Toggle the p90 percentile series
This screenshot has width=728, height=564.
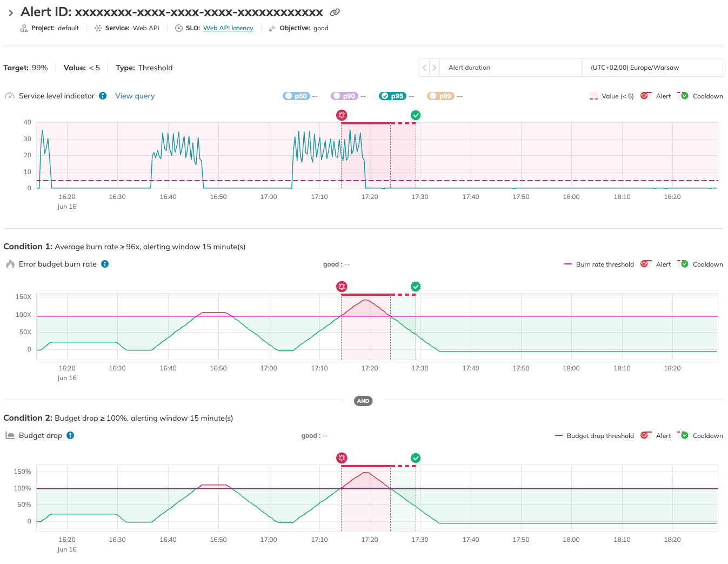(x=344, y=96)
